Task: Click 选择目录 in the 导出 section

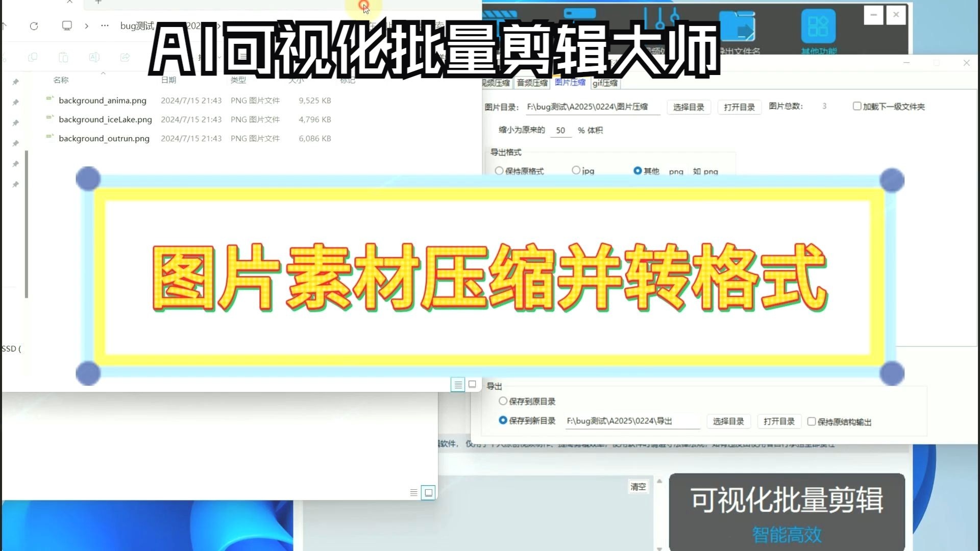Action: (x=728, y=421)
